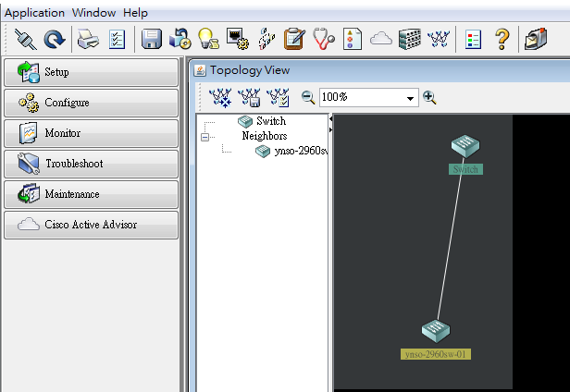
Task: Click the Health stethoscope toolbar icon
Action: pyautogui.click(x=324, y=39)
